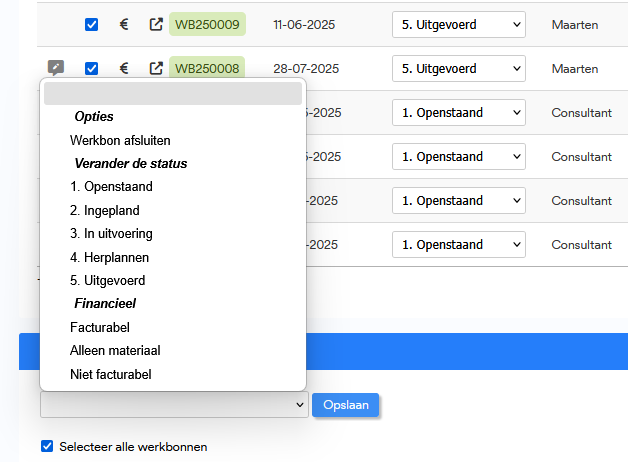Click the euro icon in WB250008 row
This screenshot has width=628, height=462.
coord(124,69)
